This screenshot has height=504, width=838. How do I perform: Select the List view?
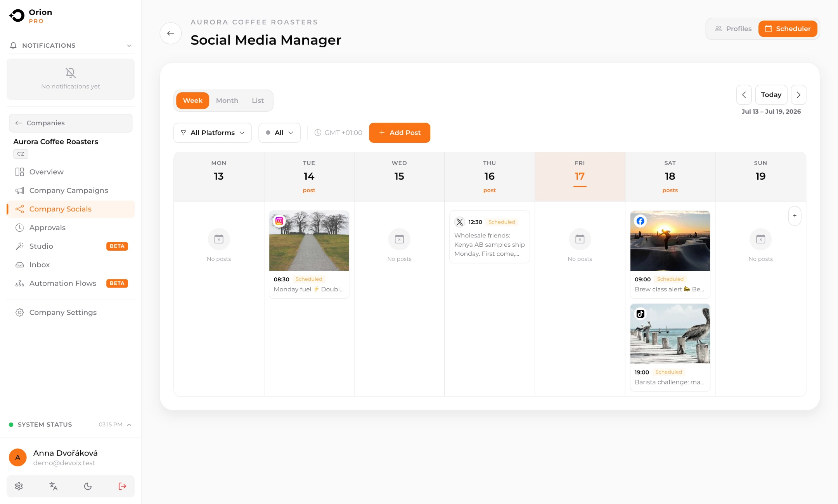point(258,100)
